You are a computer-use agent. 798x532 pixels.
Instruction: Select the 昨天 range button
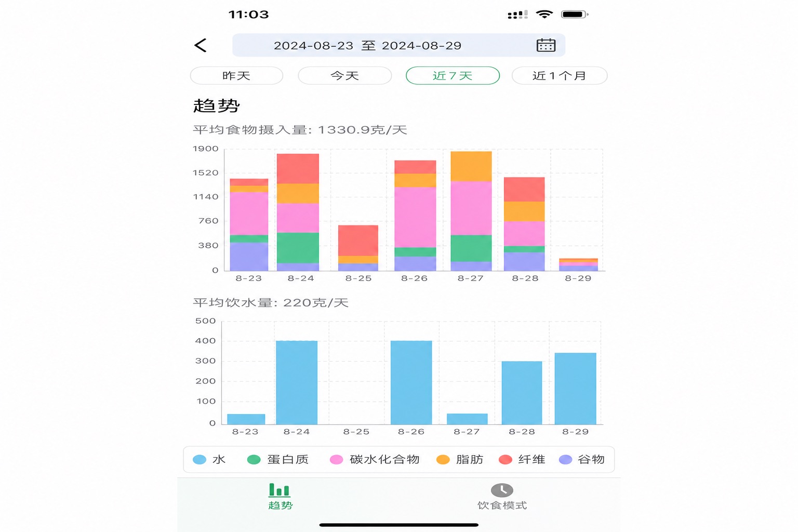pos(236,75)
